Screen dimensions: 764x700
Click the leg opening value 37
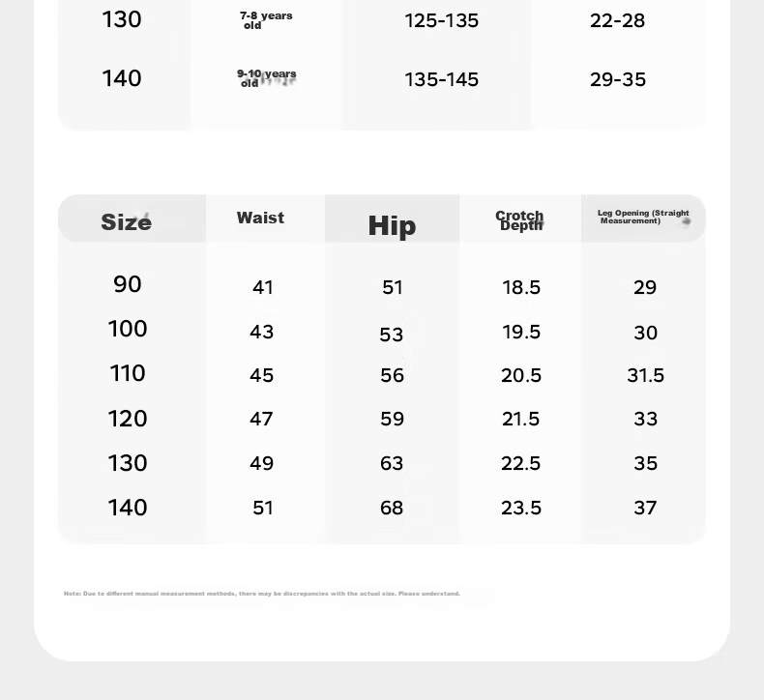pyautogui.click(x=645, y=508)
